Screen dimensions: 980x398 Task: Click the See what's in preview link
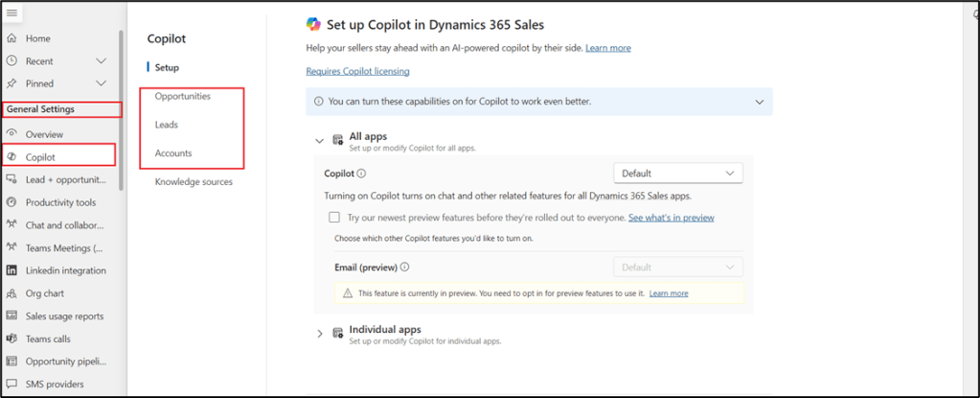(x=671, y=218)
